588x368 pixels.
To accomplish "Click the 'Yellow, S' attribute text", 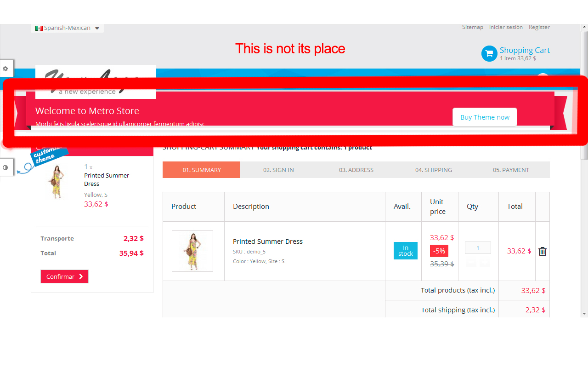I will click(96, 195).
